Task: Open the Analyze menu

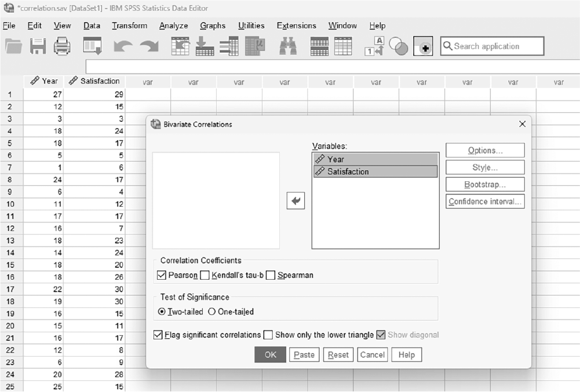Action: 173,25
